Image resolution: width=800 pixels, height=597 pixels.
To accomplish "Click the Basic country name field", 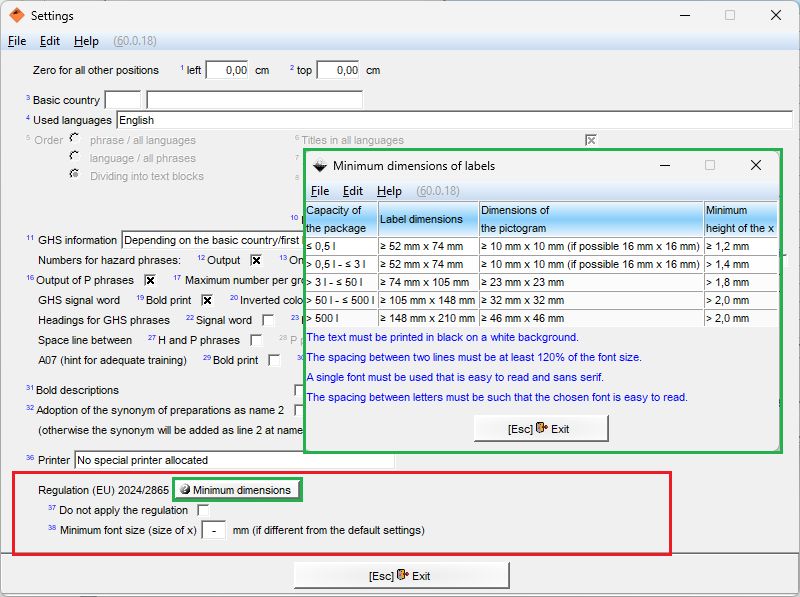I will [x=254, y=100].
